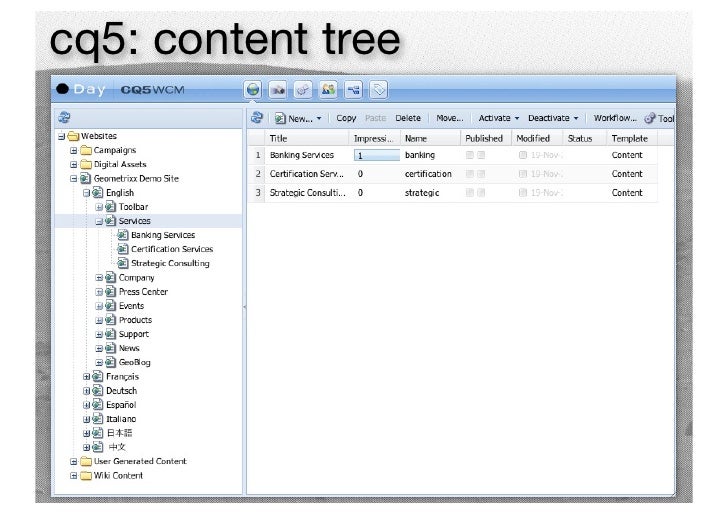Select the Events page in tree
Screen dimensions: 728x514
[x=131, y=306]
